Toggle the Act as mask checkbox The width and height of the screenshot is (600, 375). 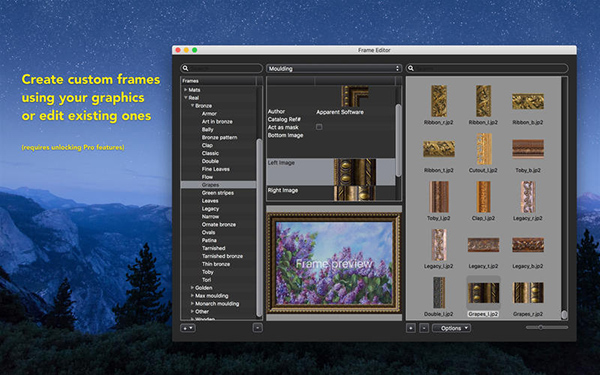tap(319, 127)
